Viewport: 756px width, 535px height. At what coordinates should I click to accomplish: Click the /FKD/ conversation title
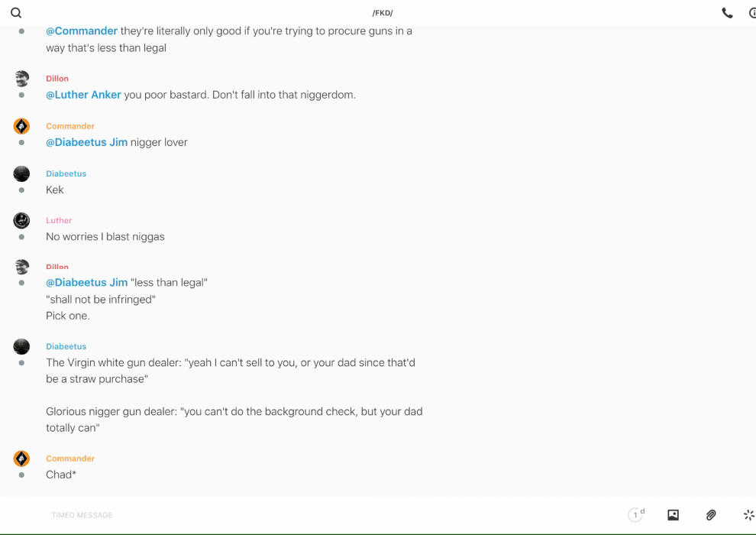[382, 13]
